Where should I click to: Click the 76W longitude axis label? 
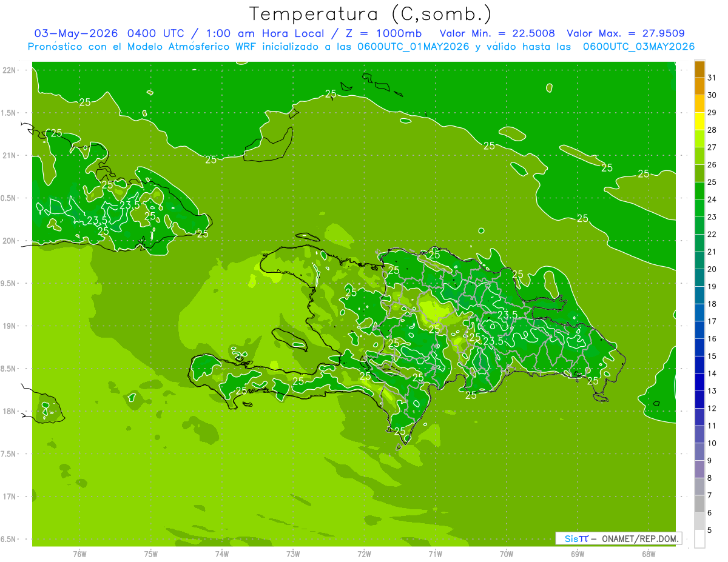point(79,554)
